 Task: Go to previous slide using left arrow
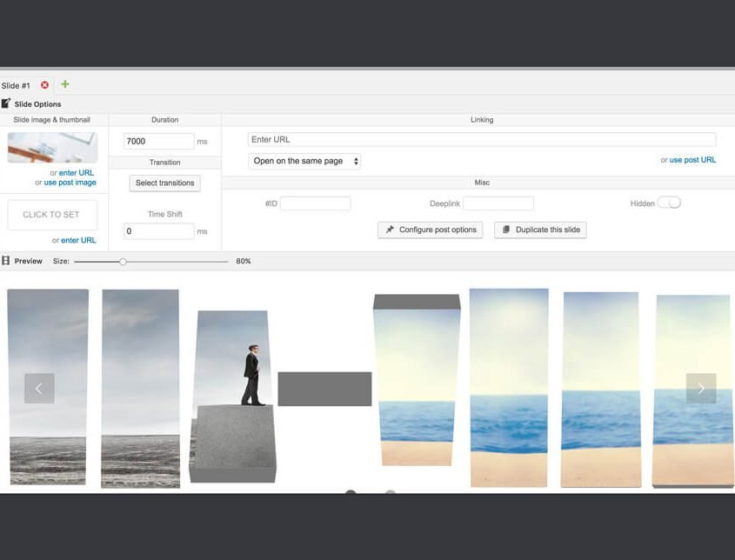coord(39,388)
